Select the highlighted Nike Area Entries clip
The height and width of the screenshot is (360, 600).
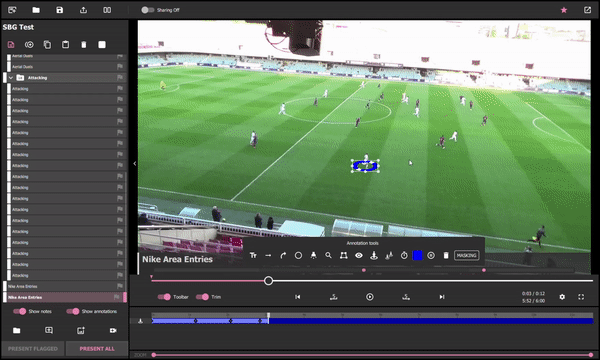click(x=64, y=297)
